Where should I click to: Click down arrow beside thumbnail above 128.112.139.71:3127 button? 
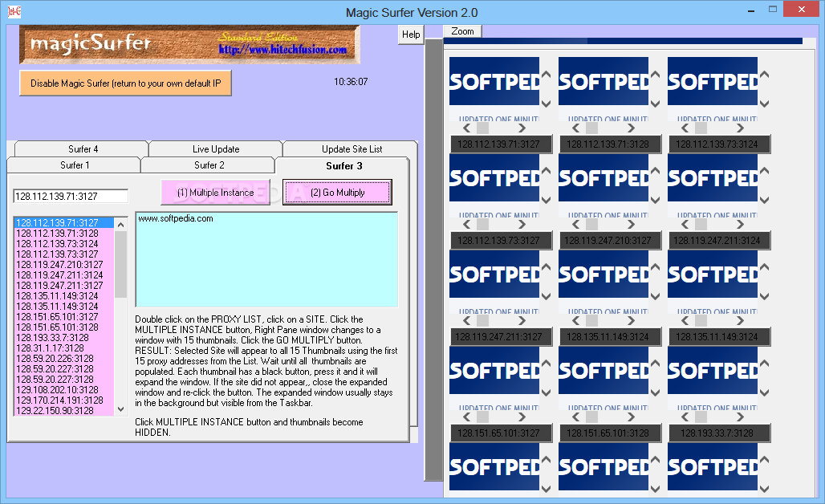click(x=546, y=104)
